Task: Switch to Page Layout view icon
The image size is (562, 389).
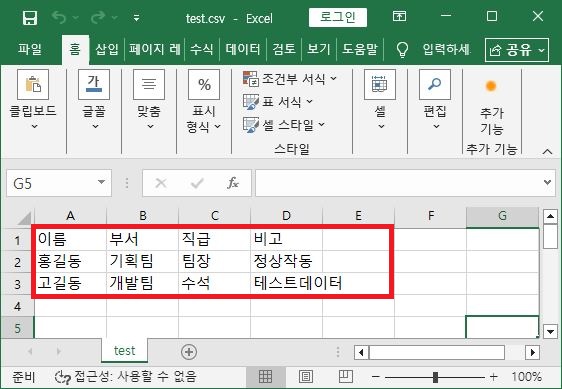Action: pyautogui.click(x=306, y=376)
